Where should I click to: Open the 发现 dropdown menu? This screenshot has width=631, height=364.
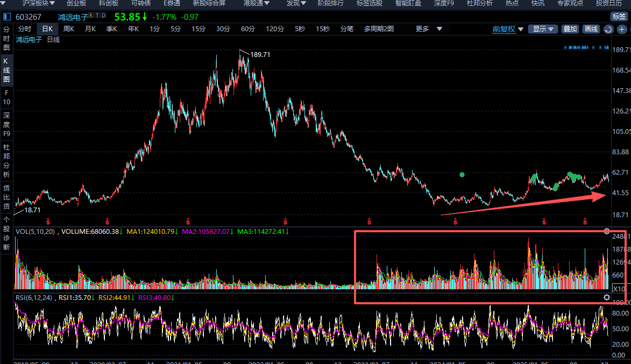click(x=296, y=3)
